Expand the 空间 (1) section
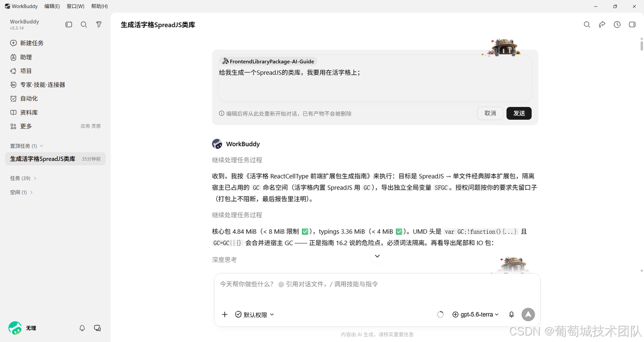This screenshot has height=342, width=644. pyautogui.click(x=22, y=192)
